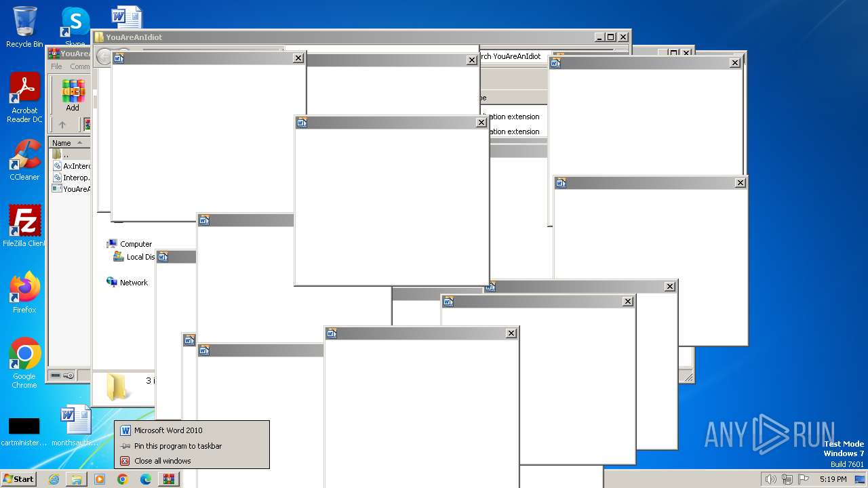Launch Firefox from the desktop
Image resolution: width=868 pixels, height=488 pixels.
tap(24, 293)
